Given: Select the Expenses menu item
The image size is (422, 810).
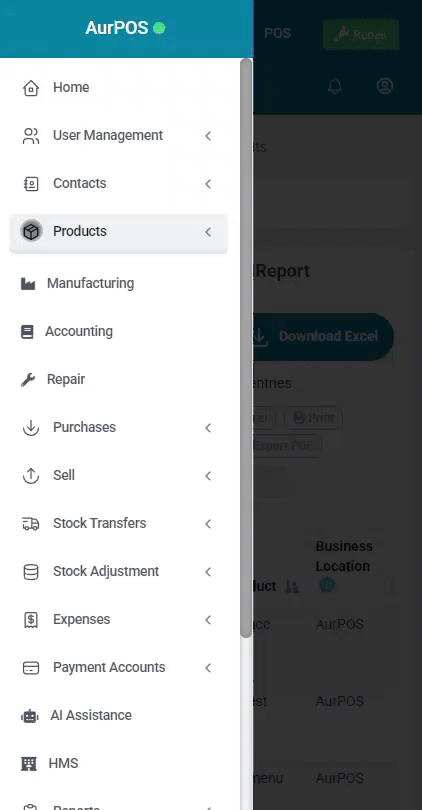Looking at the screenshot, I should tap(118, 619).
